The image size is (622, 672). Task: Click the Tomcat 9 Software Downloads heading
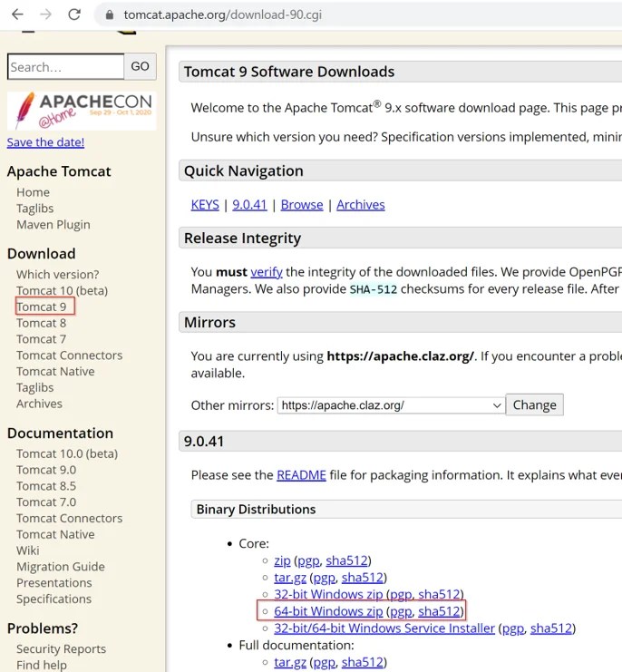click(x=289, y=72)
